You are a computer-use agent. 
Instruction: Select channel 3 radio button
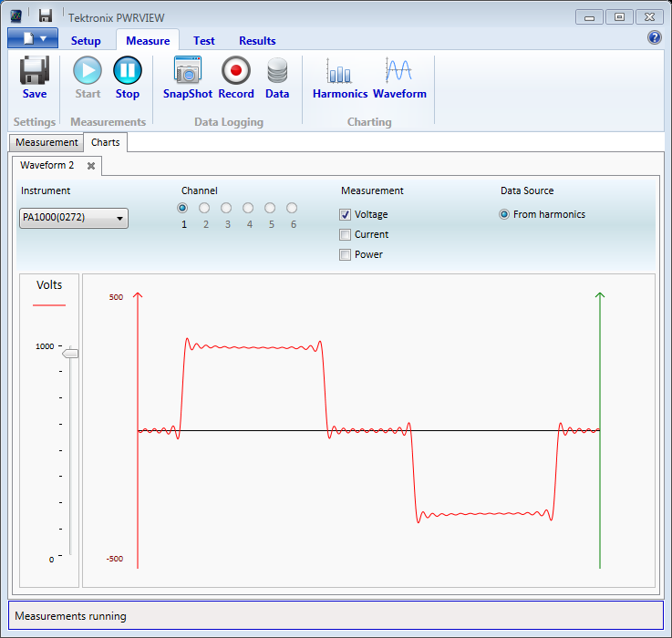pyautogui.click(x=226, y=208)
